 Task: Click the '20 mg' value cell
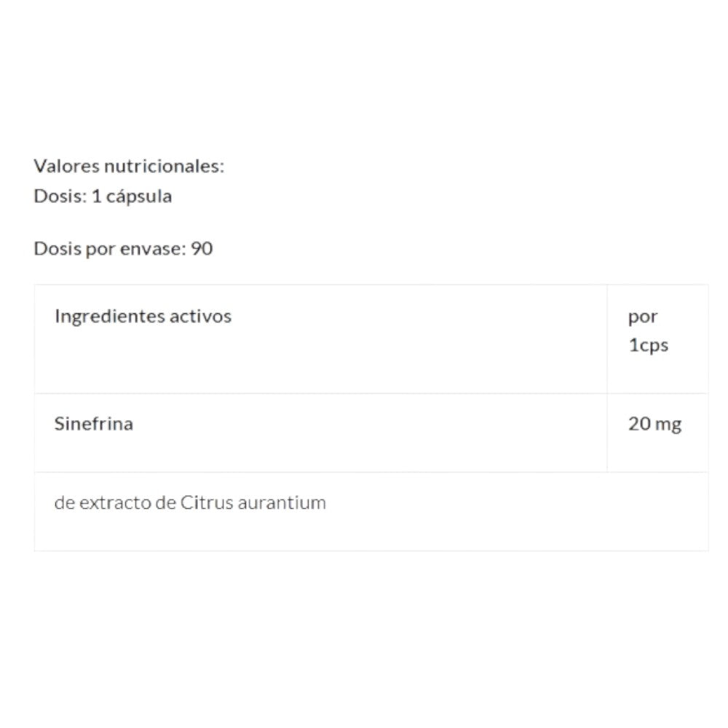(x=654, y=424)
